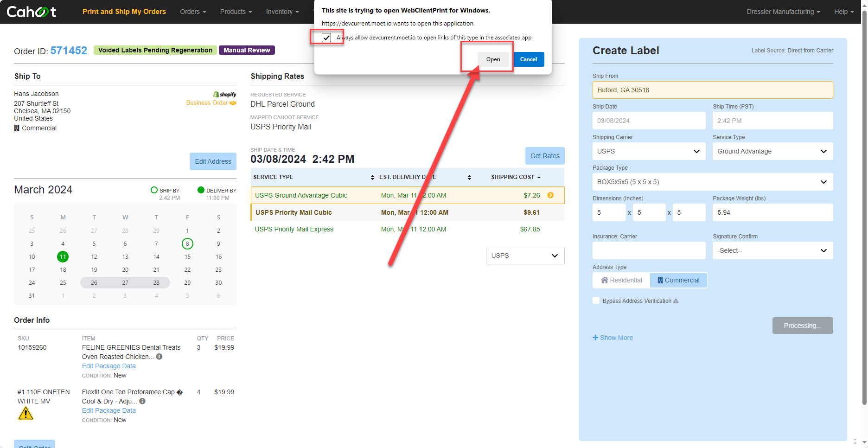Screen dimensions: 868x448
Task: Click the Edit Address button
Action: coord(213,161)
